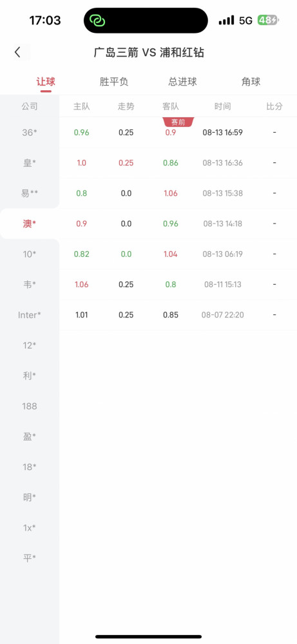This screenshot has width=297, height=644.
Task: Tap the battery indicator icon
Action: [x=268, y=20]
